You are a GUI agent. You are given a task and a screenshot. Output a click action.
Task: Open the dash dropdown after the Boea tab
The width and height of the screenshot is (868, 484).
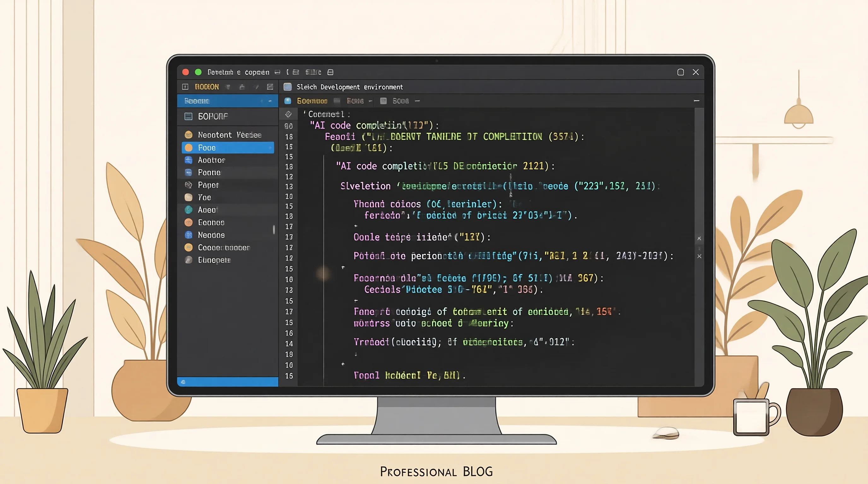point(417,101)
